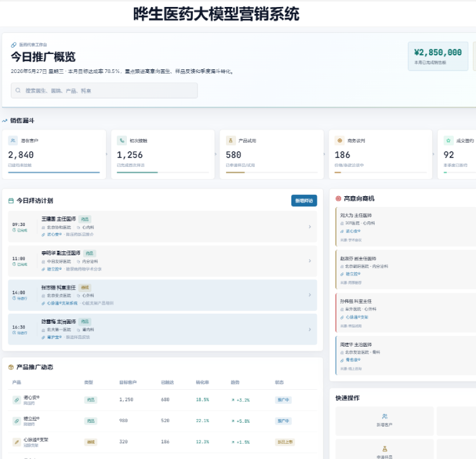Click the 今日推广概览 heading
Image resolution: width=476 pixels, height=459 pixels.
tap(43, 57)
